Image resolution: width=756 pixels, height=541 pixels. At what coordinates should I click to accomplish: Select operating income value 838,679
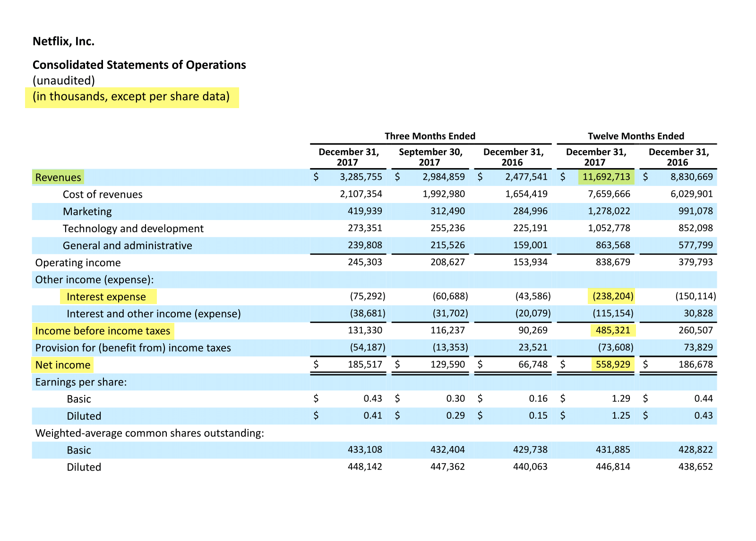pos(613,262)
